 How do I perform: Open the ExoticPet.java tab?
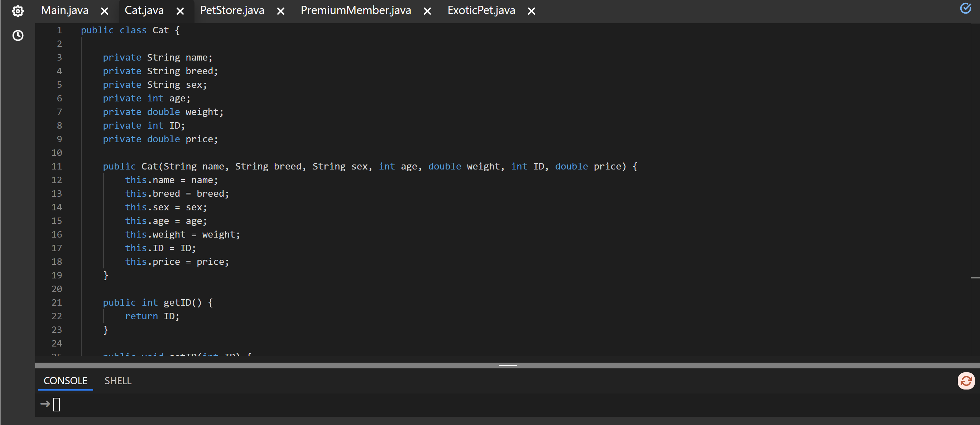[481, 11]
